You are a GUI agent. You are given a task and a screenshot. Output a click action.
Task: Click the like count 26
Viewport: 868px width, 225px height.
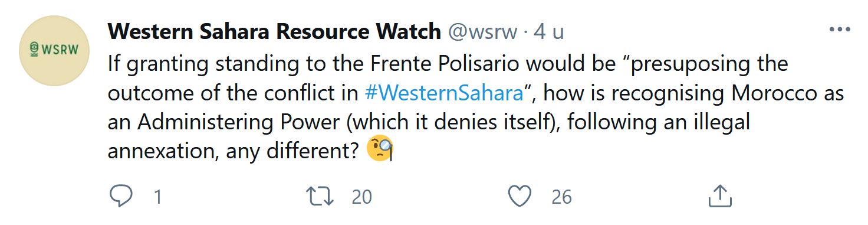pos(562,197)
